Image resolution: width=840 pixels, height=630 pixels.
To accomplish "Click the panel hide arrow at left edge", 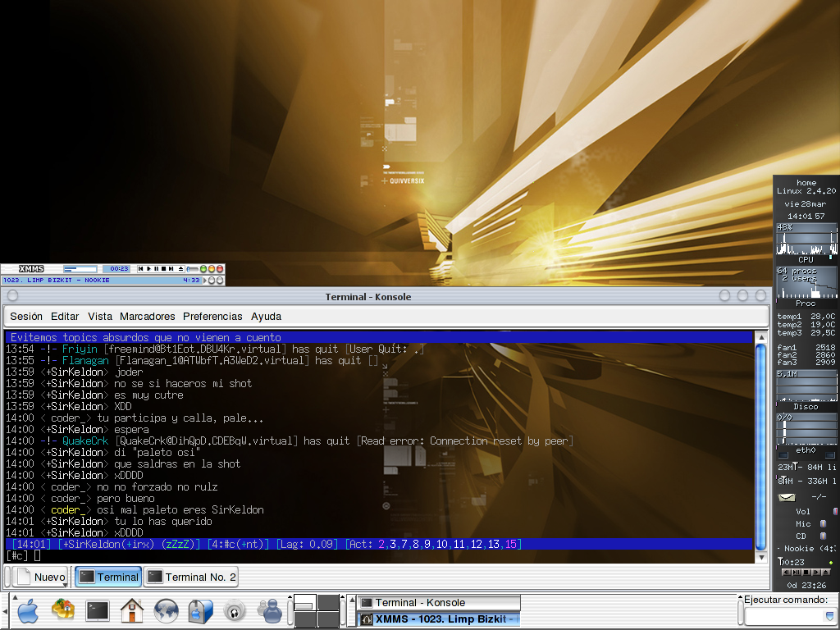I will click(5, 610).
